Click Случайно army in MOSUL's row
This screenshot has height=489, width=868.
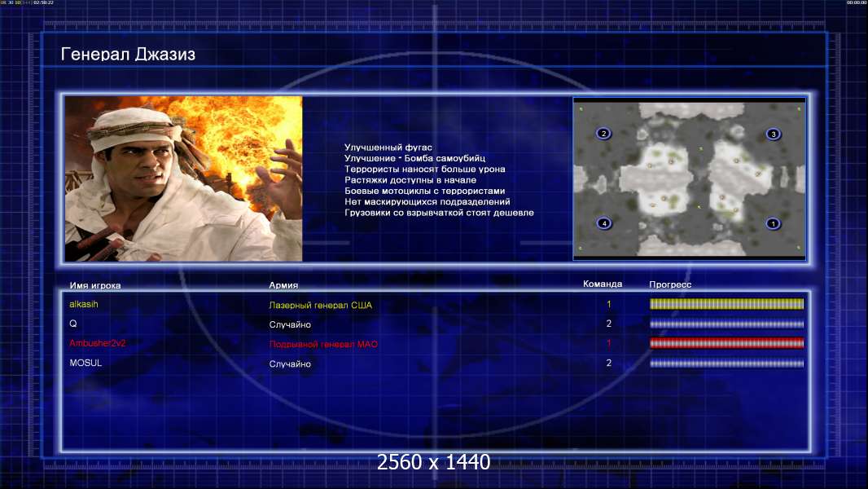290,363
